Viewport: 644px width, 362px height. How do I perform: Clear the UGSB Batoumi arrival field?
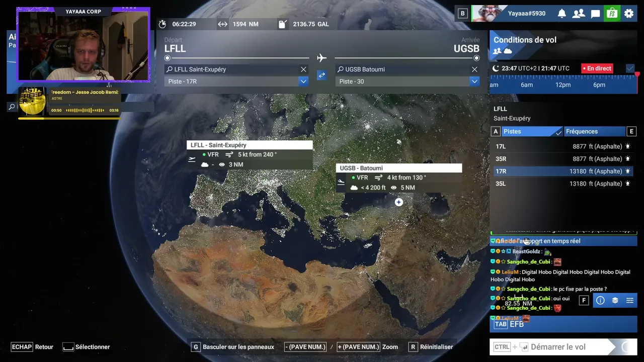point(474,69)
